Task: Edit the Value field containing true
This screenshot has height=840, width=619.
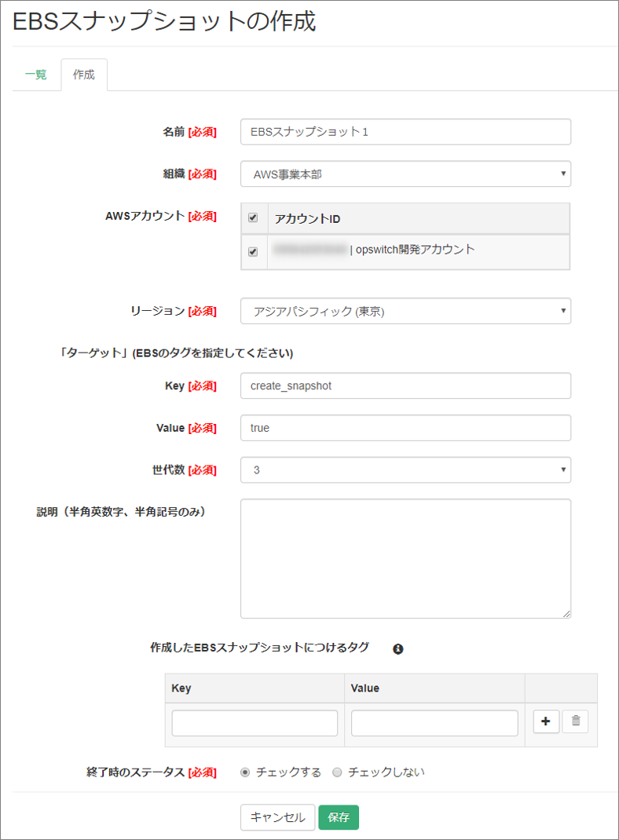Action: coord(405,428)
